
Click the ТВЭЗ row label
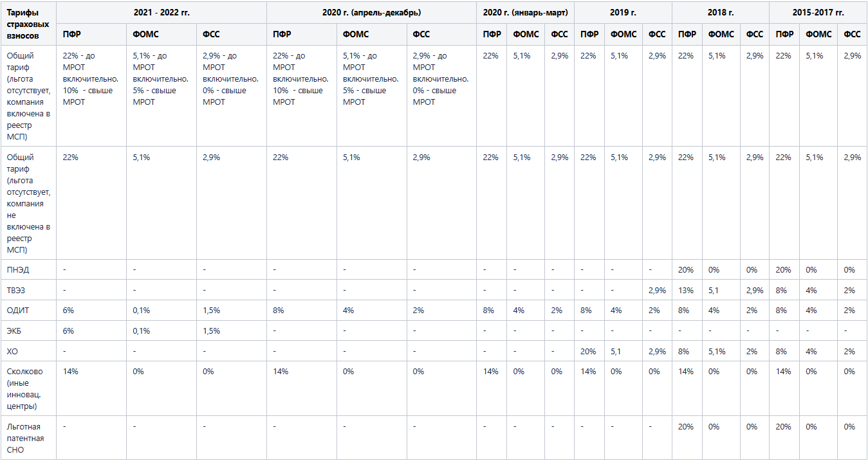[17, 290]
